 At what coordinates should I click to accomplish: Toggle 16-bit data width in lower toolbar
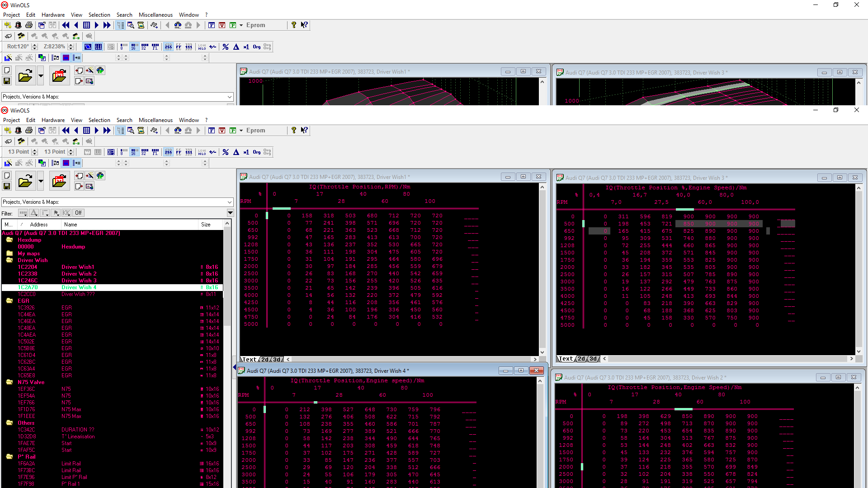click(x=134, y=152)
